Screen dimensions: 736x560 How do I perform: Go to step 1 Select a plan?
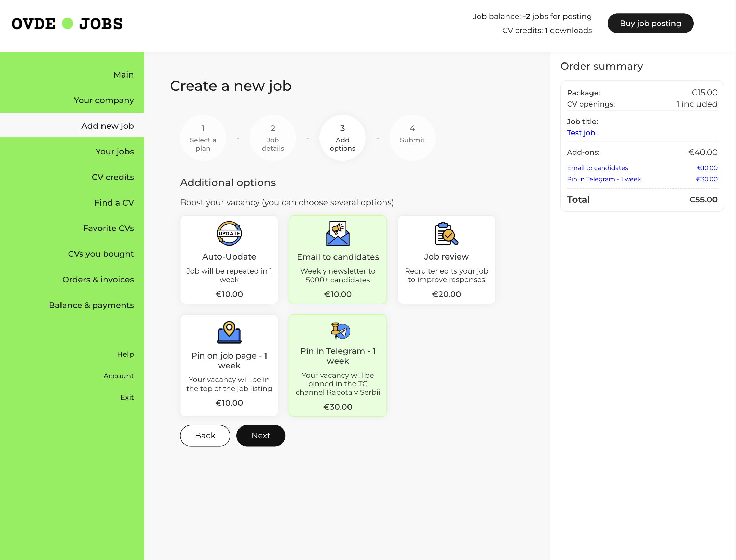pyautogui.click(x=203, y=138)
